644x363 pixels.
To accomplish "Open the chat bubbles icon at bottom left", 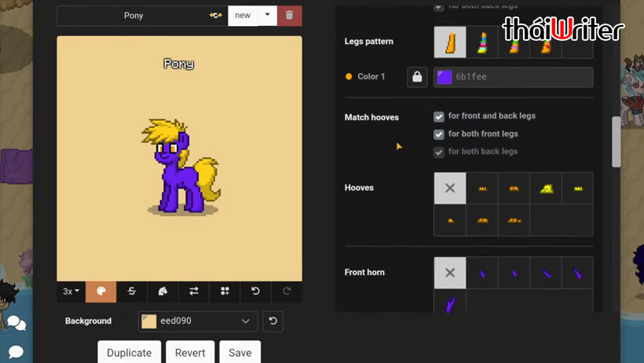I will (x=16, y=323).
